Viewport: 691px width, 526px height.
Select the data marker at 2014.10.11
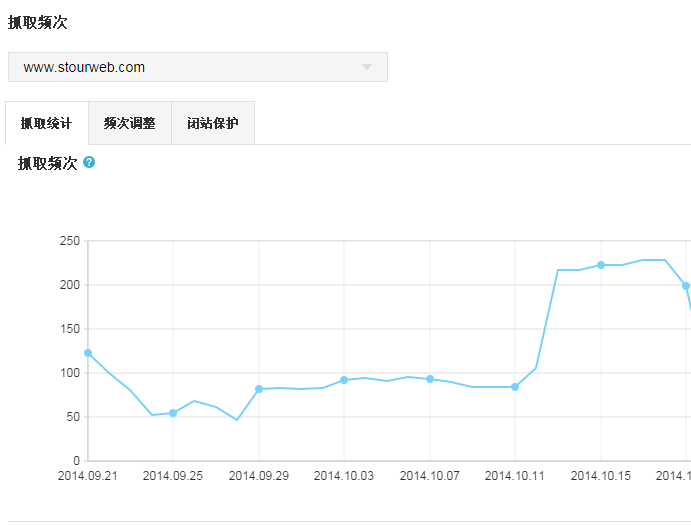click(x=515, y=387)
